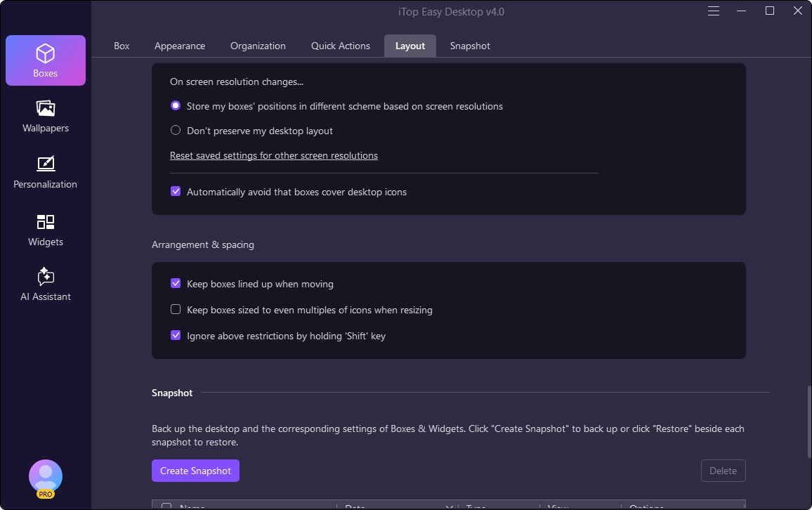Choose Don't preserve my desktop layout
Viewport: 812px width, 510px height.
(176, 131)
